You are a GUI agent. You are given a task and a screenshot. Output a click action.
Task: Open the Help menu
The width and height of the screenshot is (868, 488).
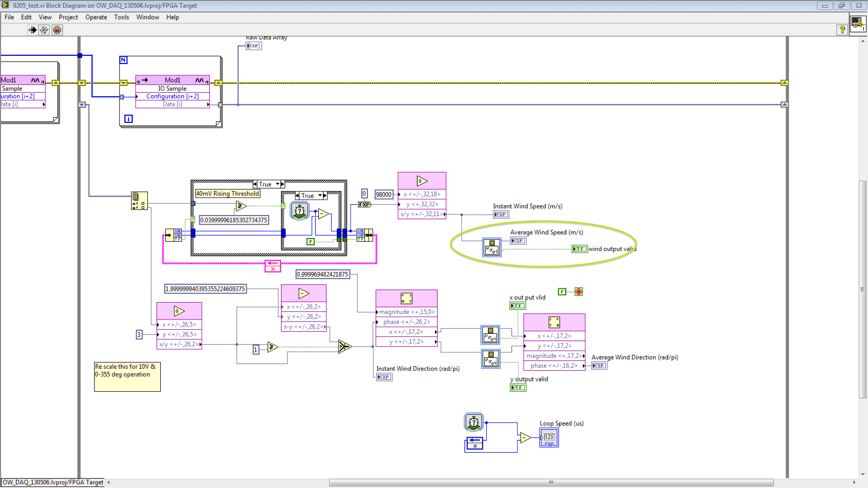click(172, 17)
